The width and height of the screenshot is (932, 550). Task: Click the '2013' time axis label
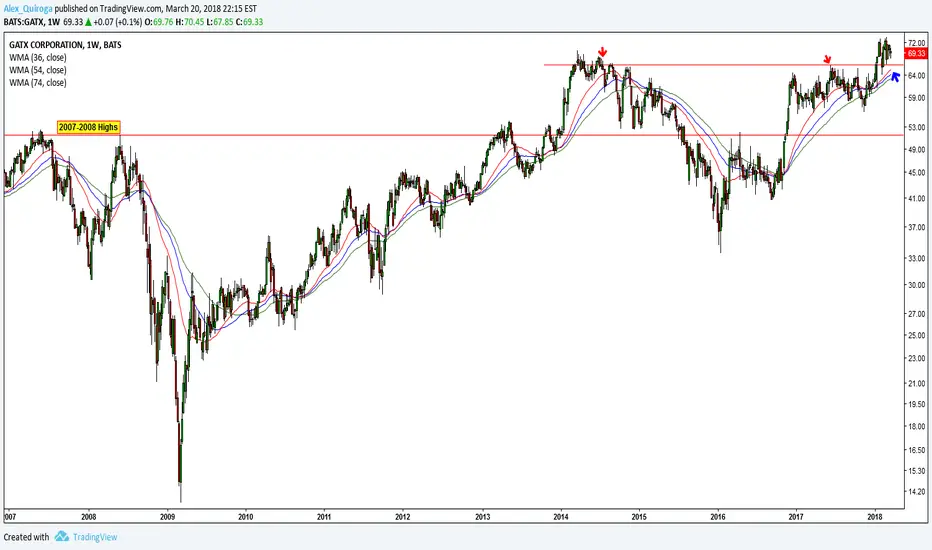pyautogui.click(x=483, y=517)
